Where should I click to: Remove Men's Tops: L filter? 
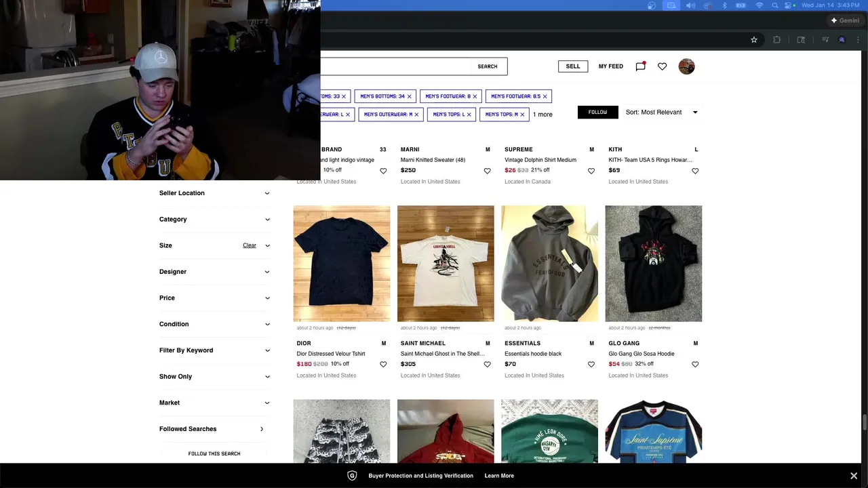469,115
